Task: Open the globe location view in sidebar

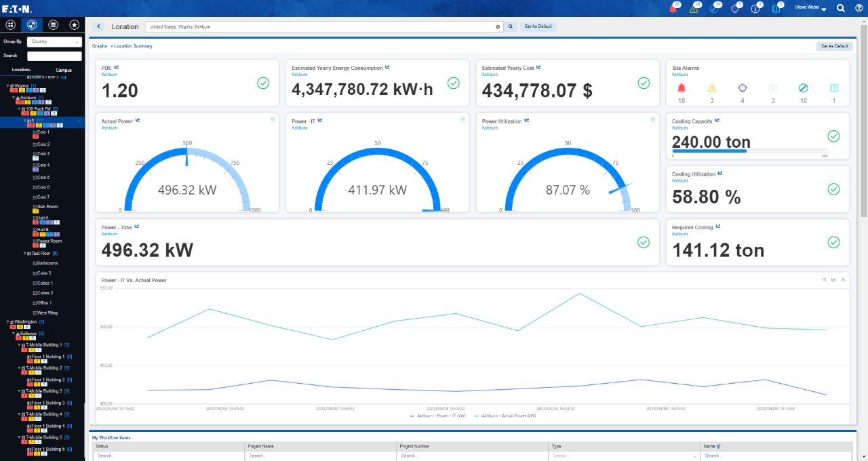Action: pos(32,25)
